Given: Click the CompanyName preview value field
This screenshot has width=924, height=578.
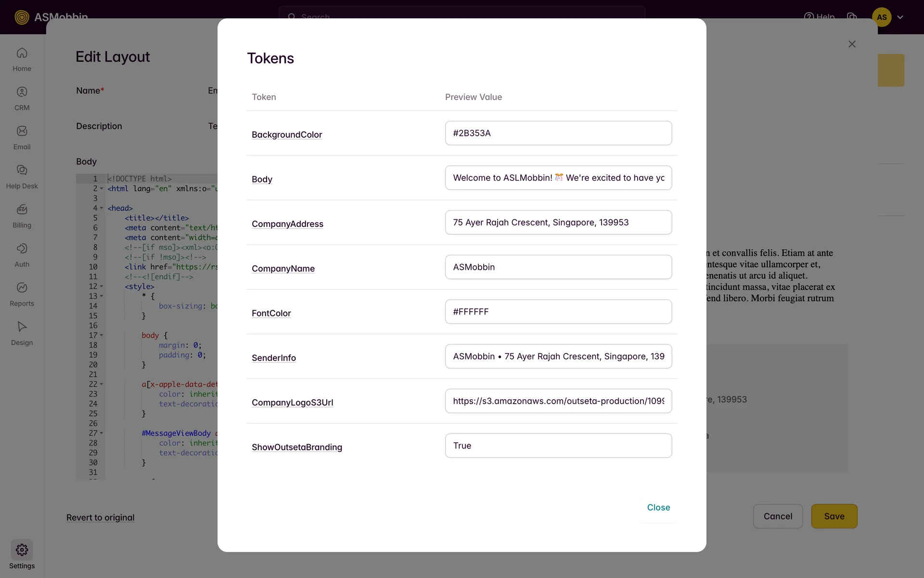Looking at the screenshot, I should pos(558,267).
